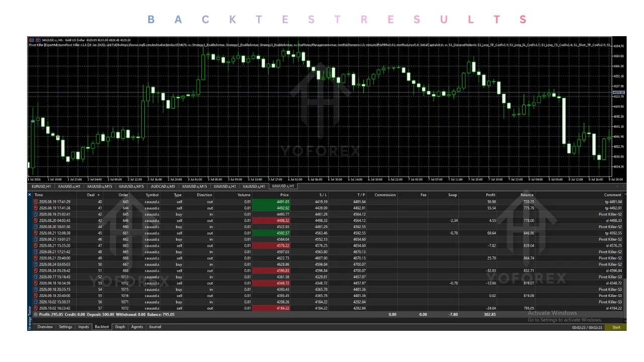The height and width of the screenshot is (362, 644).
Task: Switch to the Overview tab
Action: coord(45,327)
